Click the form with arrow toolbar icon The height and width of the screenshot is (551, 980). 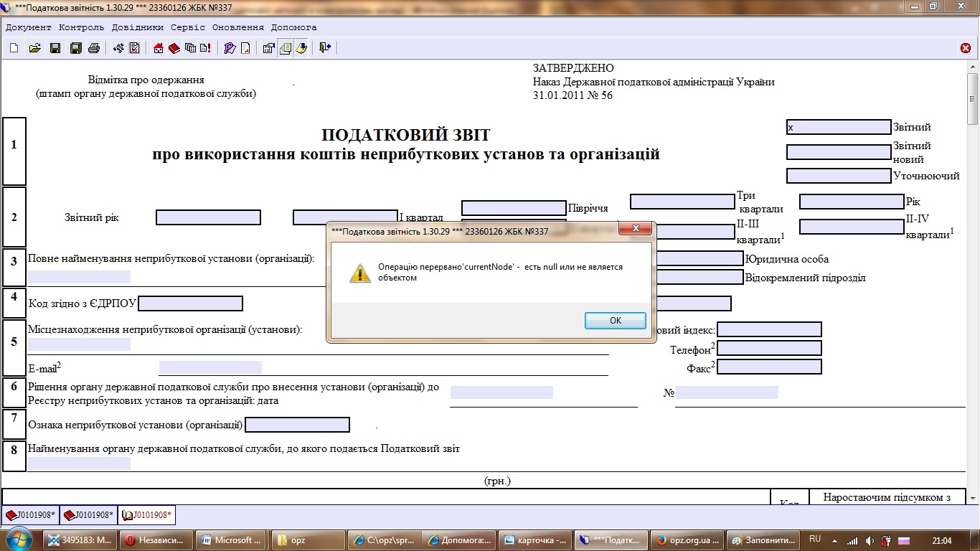(269, 48)
